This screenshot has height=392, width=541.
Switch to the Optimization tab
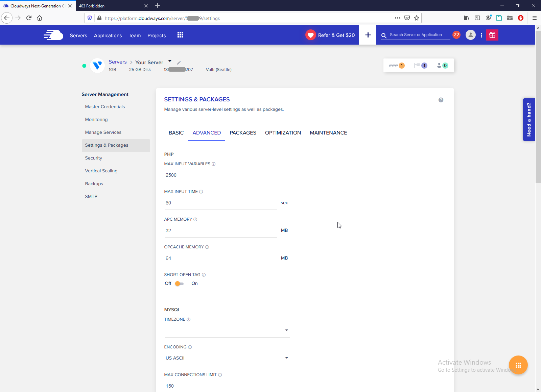pyautogui.click(x=283, y=133)
